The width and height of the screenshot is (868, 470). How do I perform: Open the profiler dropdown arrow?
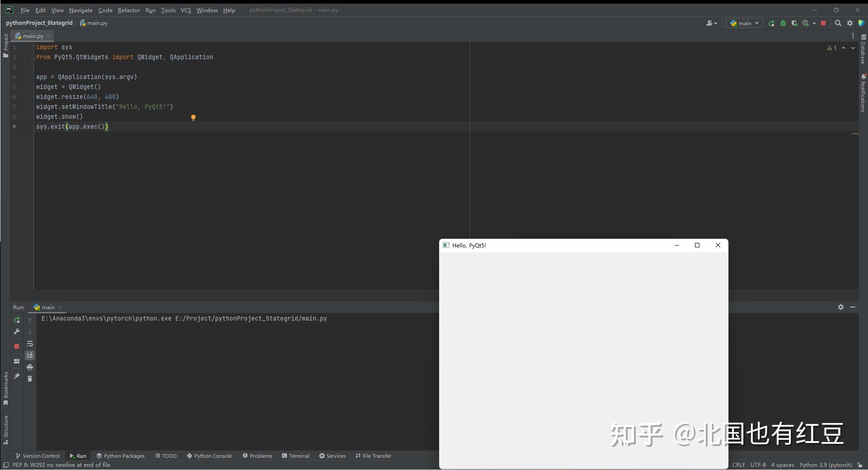tap(814, 23)
